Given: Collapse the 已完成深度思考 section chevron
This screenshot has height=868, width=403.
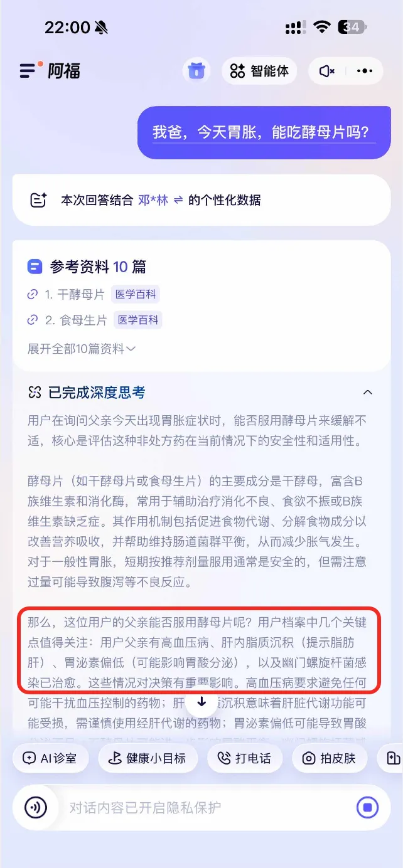Looking at the screenshot, I should pos(368,393).
